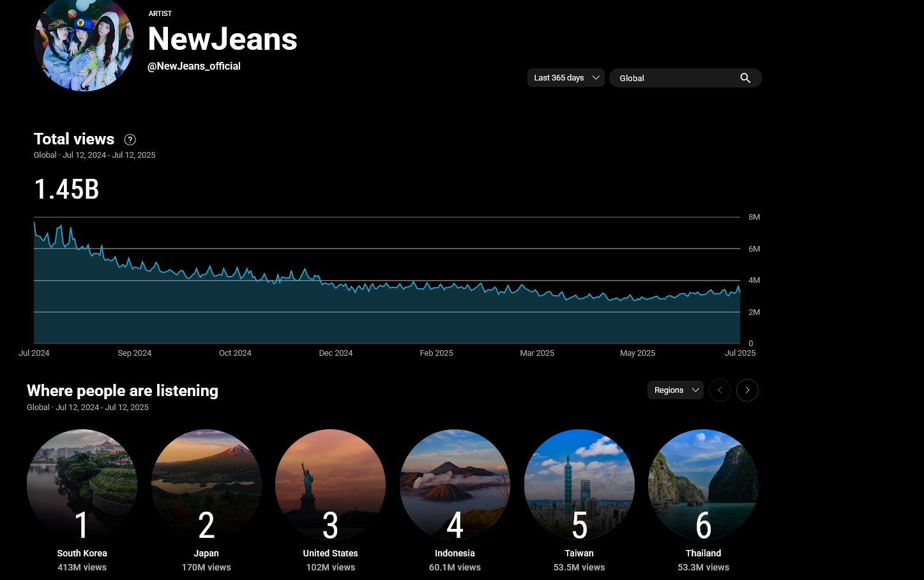Click the ARTIST label above the name

(160, 13)
